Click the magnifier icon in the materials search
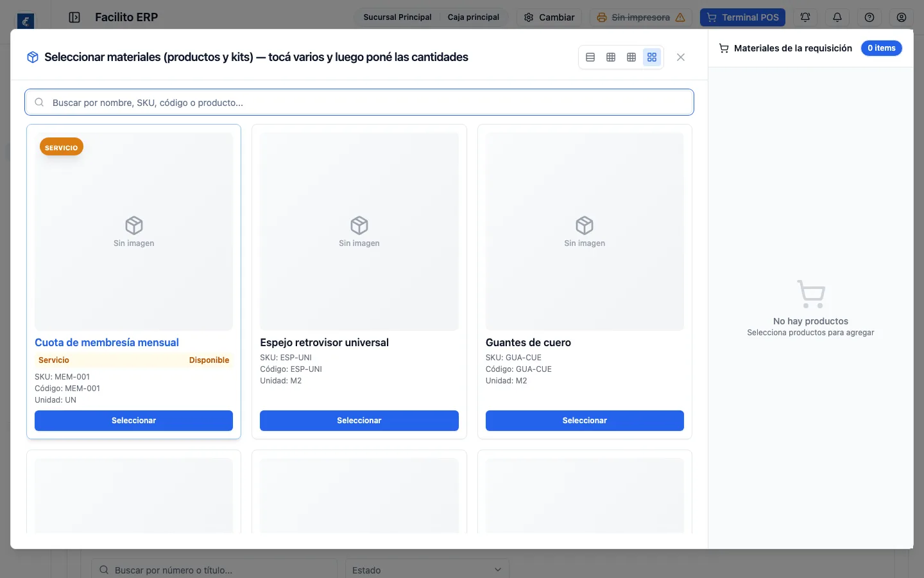 coord(39,103)
